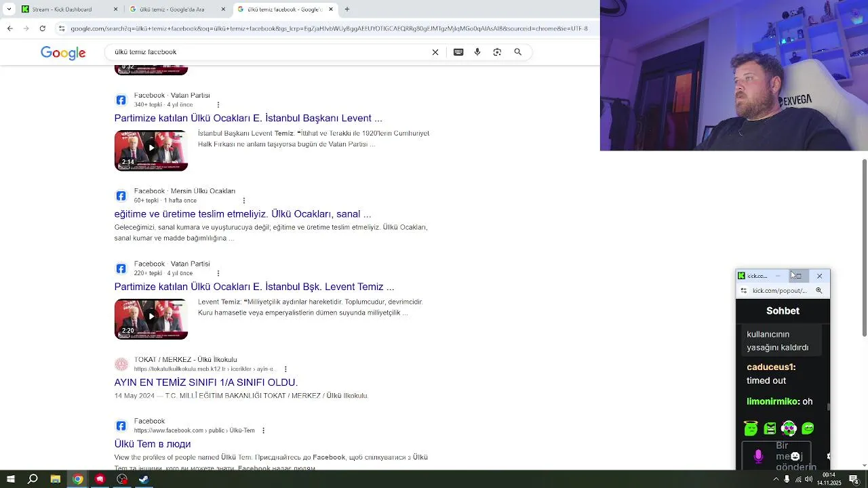The image size is (868, 488).
Task: Pick the angry green square emote
Action: [x=770, y=428]
